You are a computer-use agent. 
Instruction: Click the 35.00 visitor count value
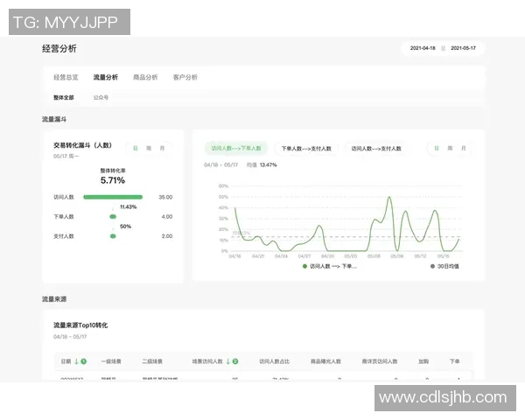tap(165, 197)
